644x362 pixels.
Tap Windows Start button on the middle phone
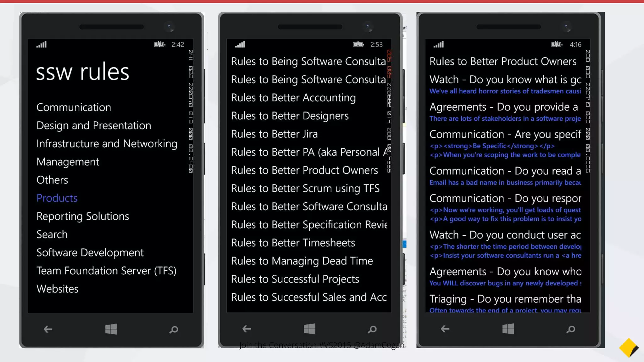tap(310, 329)
